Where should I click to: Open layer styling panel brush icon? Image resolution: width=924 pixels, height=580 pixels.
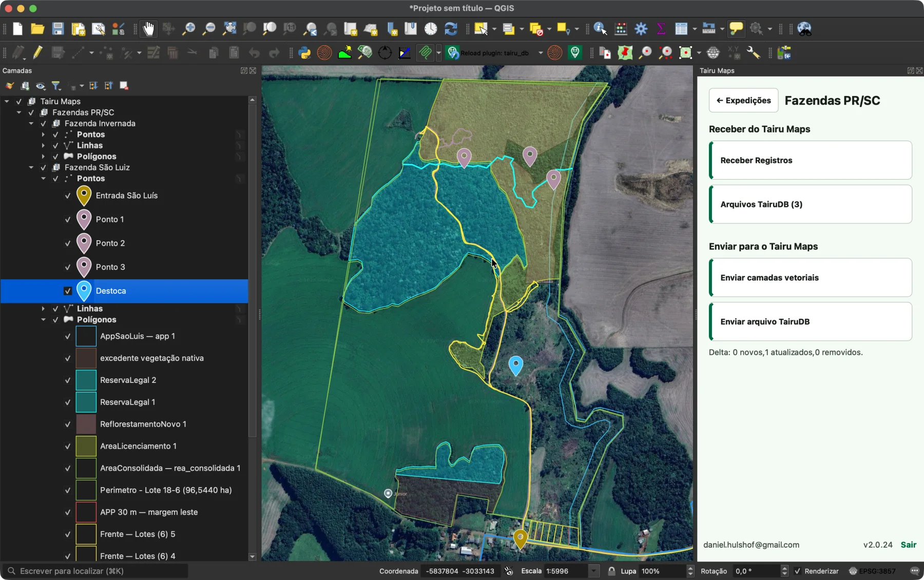point(9,86)
